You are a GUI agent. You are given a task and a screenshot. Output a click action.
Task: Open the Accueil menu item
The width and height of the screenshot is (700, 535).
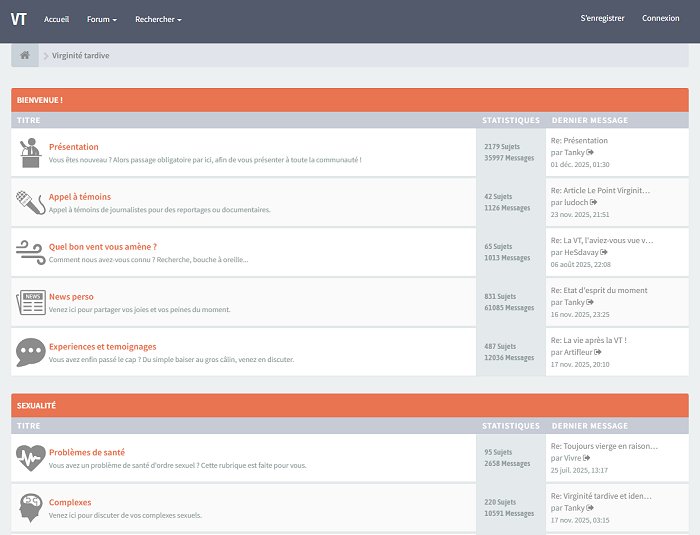[57, 19]
